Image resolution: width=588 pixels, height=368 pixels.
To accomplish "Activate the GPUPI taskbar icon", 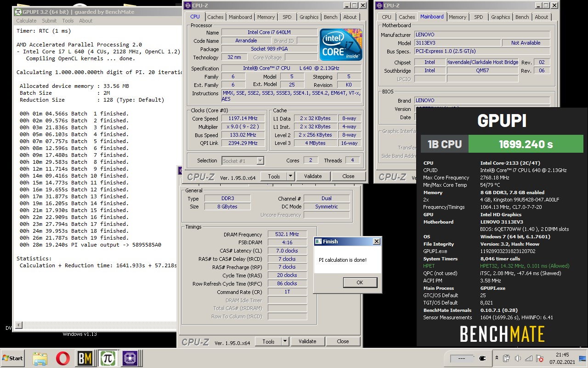I will click(107, 358).
